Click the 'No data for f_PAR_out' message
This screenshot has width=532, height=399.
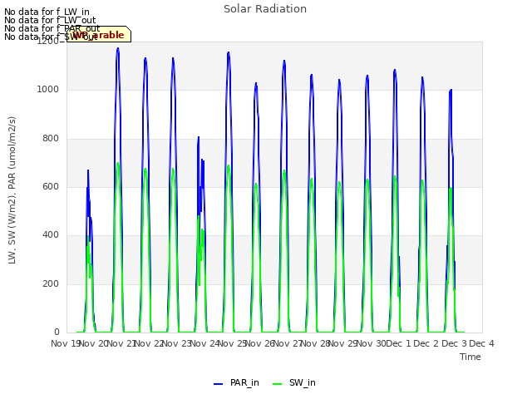point(52,28)
